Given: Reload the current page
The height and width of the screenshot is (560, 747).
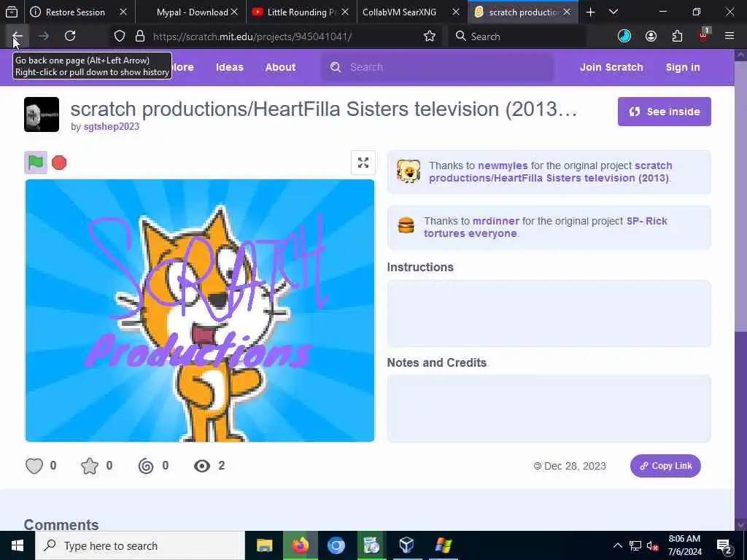Looking at the screenshot, I should coord(70,36).
